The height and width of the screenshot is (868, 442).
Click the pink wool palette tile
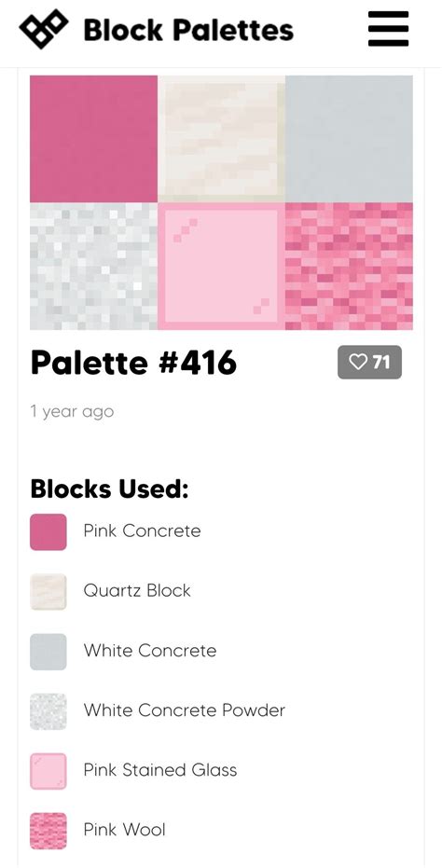349,267
